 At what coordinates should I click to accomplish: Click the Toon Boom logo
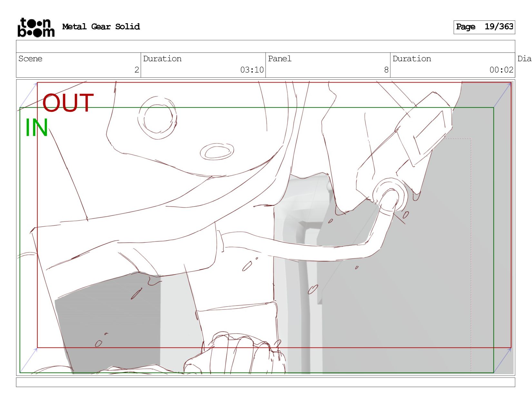[36, 27]
